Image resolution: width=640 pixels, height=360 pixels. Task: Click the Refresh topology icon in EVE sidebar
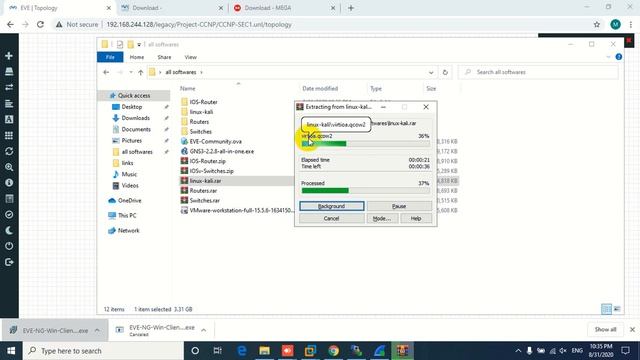click(9, 151)
